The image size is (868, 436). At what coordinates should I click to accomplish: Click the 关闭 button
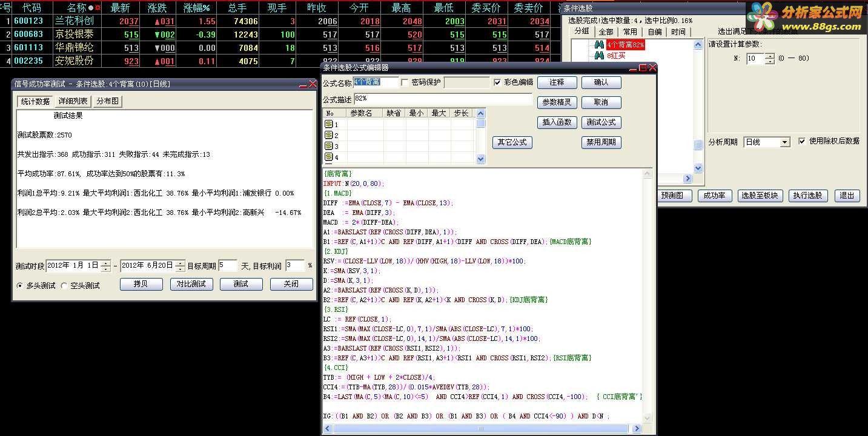[291, 284]
